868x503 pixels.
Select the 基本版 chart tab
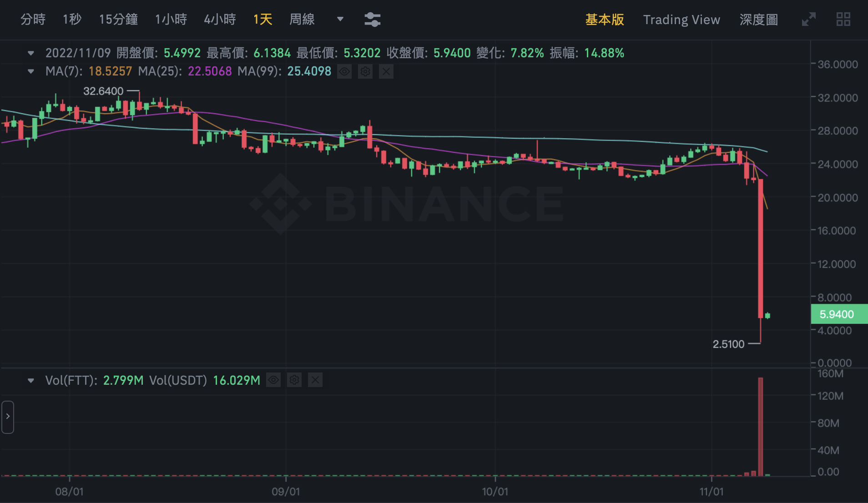tap(604, 19)
